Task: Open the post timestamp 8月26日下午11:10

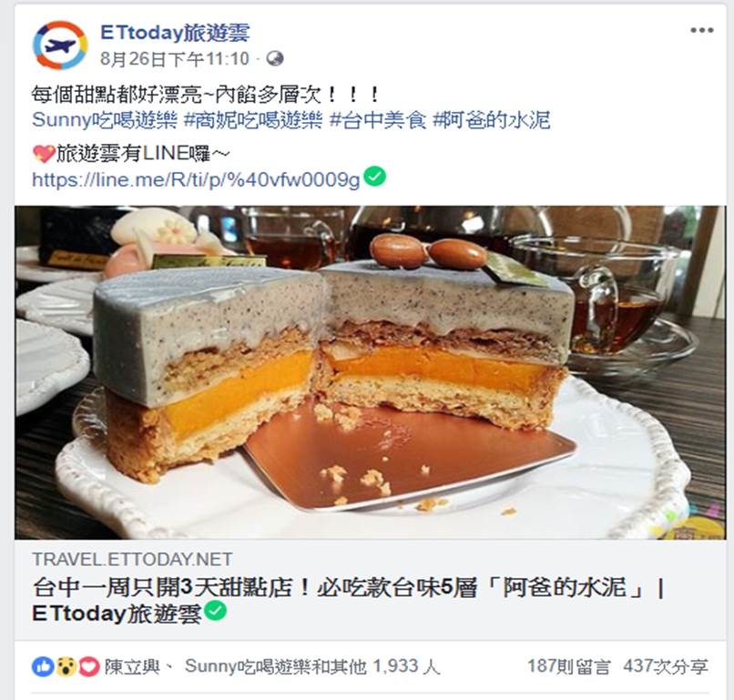Action: click(175, 59)
